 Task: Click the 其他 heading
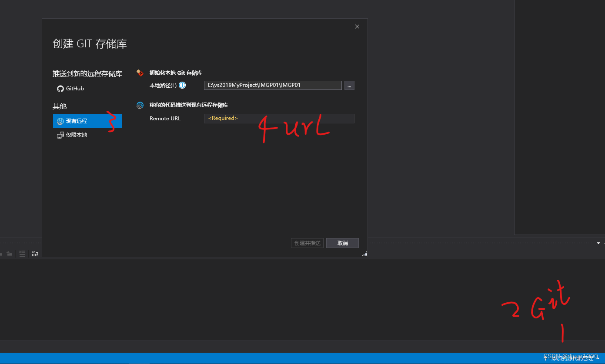coord(60,106)
